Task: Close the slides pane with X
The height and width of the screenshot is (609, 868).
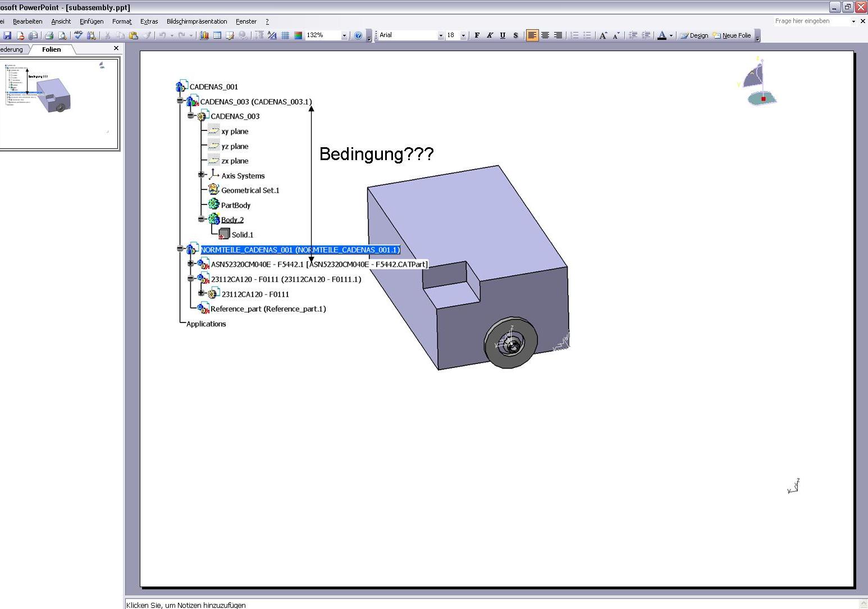Action: pyautogui.click(x=116, y=48)
